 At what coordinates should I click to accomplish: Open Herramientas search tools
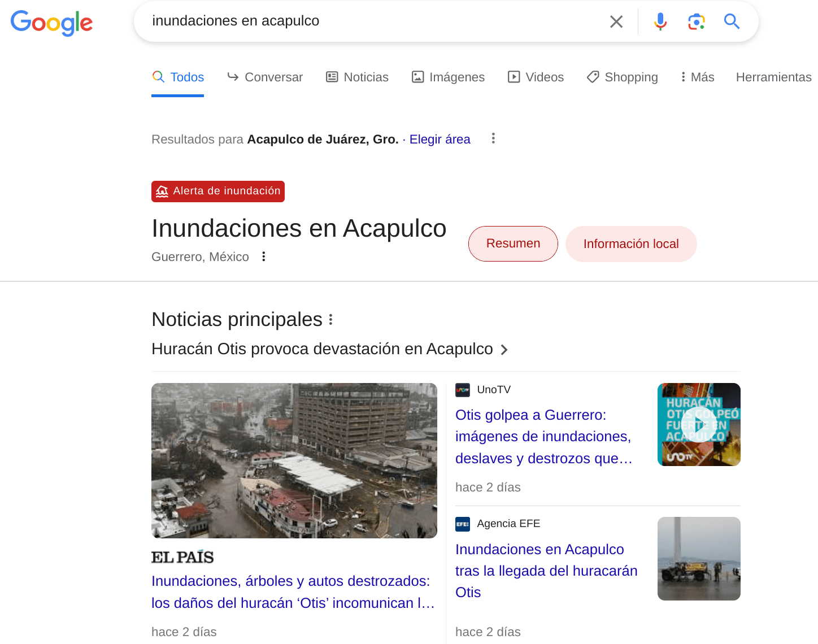(x=773, y=77)
